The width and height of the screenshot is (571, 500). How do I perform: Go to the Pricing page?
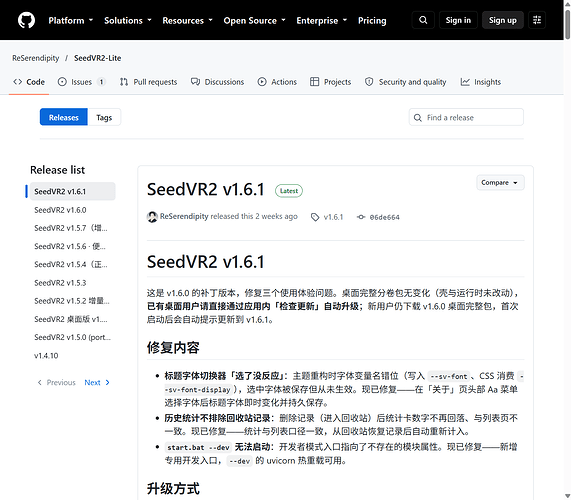click(372, 20)
